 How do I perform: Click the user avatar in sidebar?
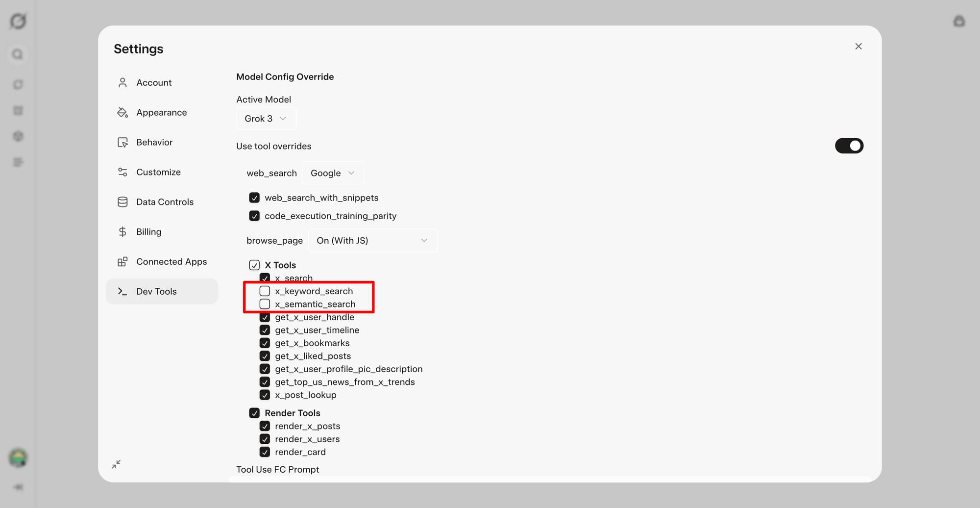[x=18, y=458]
